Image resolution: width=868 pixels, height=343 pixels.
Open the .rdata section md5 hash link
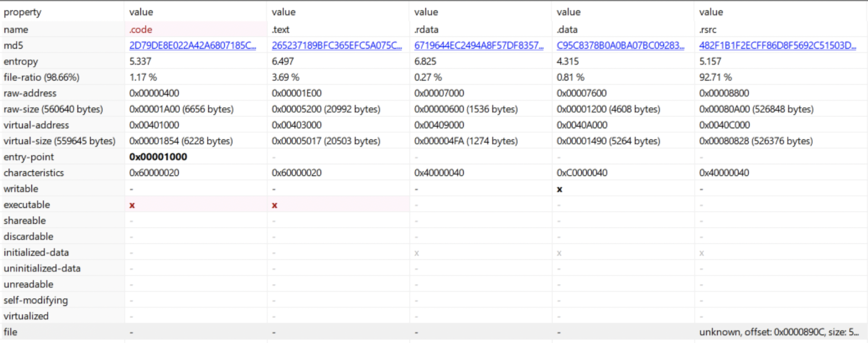(479, 45)
